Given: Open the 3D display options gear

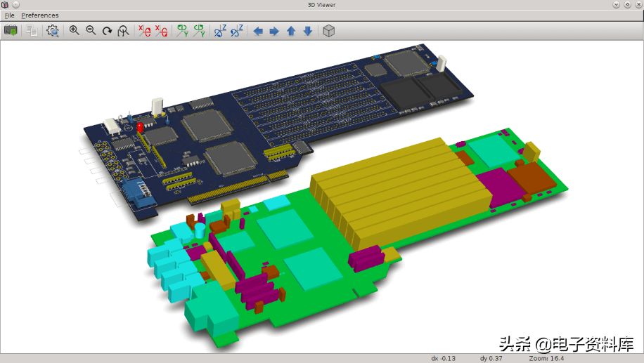Looking at the screenshot, I should (x=53, y=31).
